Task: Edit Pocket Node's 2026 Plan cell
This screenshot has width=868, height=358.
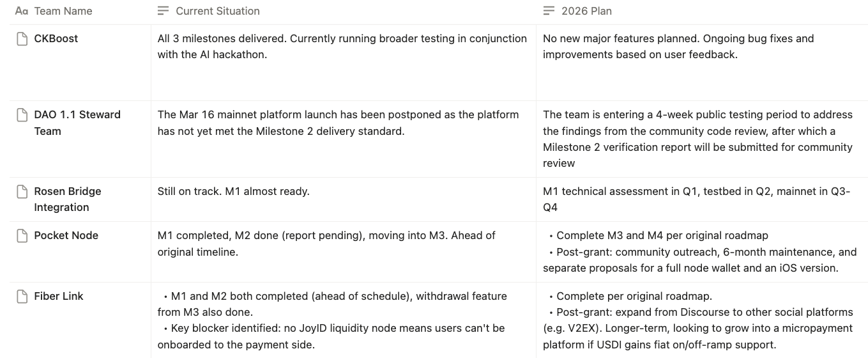Action: 699,251
